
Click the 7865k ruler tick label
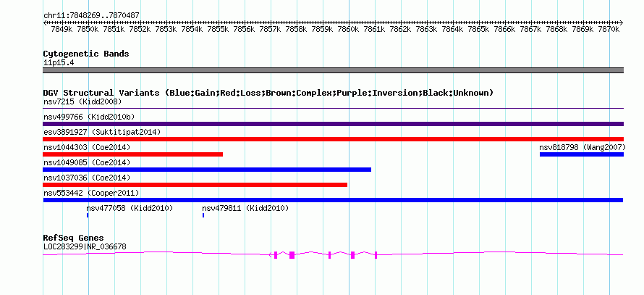point(478,30)
